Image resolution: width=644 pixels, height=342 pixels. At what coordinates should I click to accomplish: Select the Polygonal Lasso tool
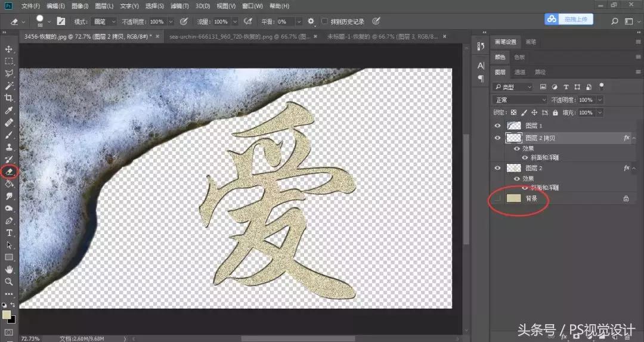8,74
